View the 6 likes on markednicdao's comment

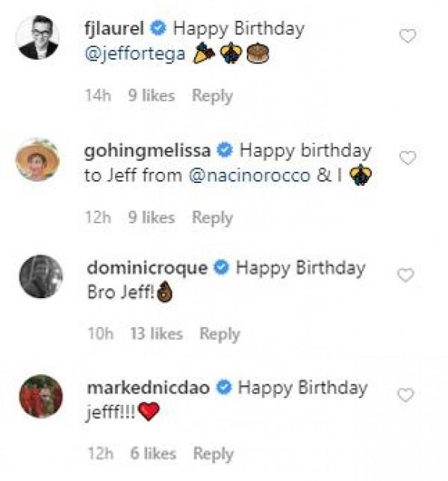152,453
